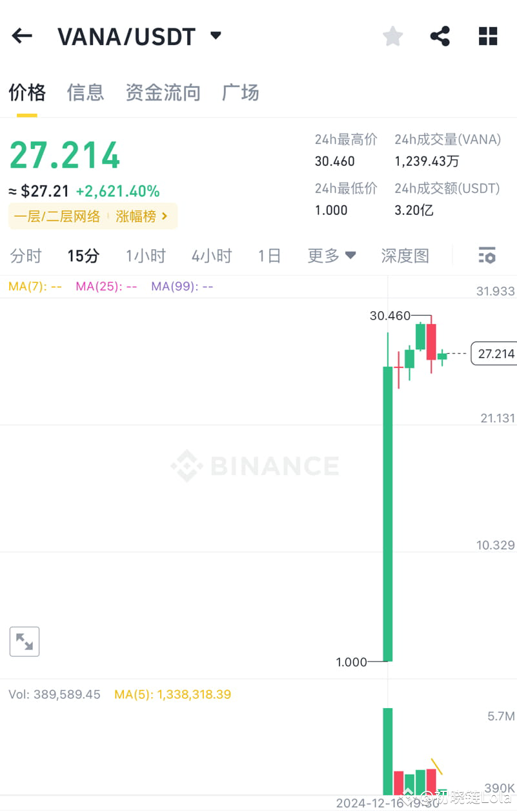Share the VANA/USDT chart

440,36
